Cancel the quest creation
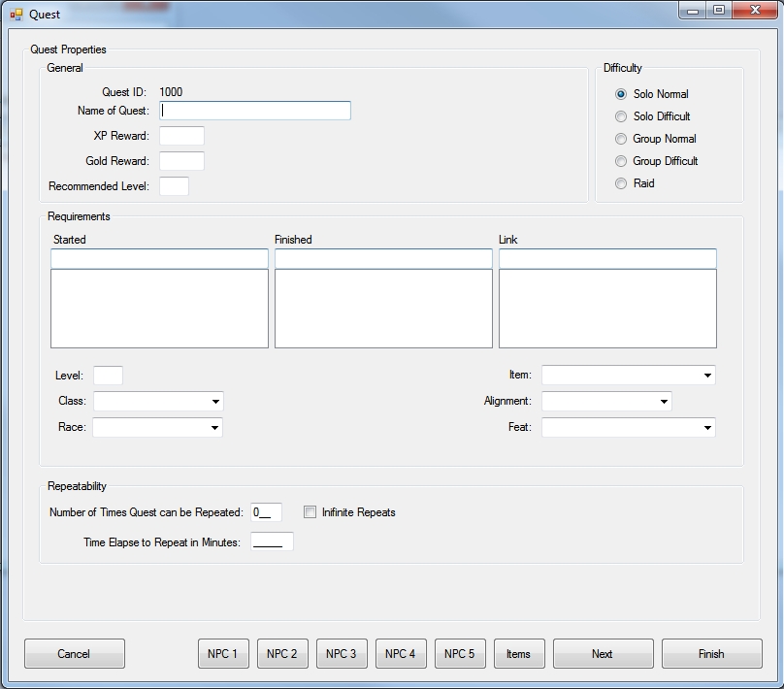This screenshot has height=689, width=784. 74,654
